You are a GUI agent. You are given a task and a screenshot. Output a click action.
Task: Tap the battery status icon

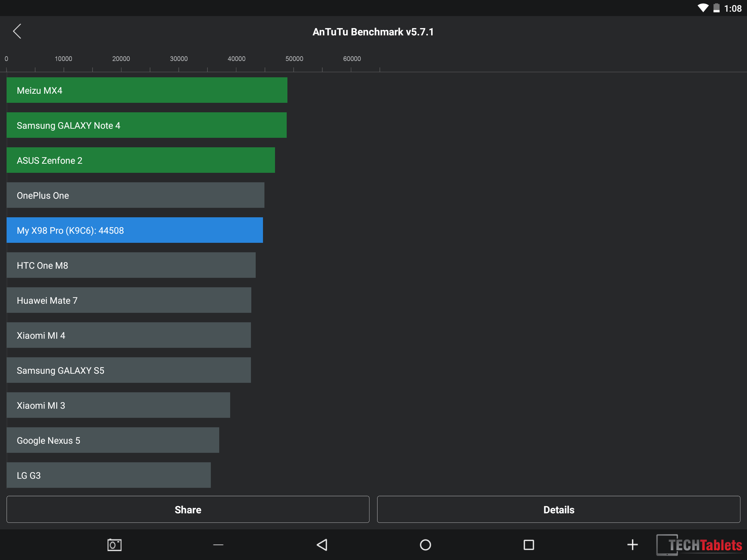pyautogui.click(x=716, y=8)
